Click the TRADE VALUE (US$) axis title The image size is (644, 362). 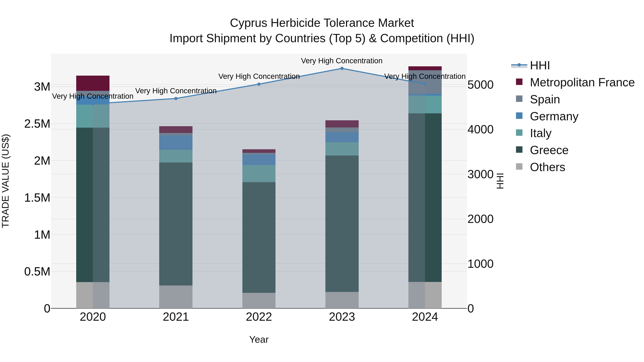pyautogui.click(x=6, y=181)
